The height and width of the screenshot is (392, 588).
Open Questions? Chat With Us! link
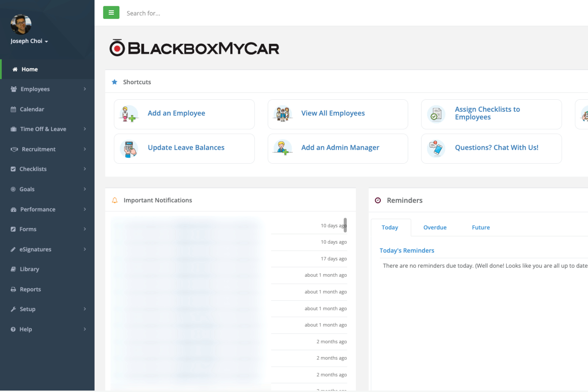(x=496, y=148)
